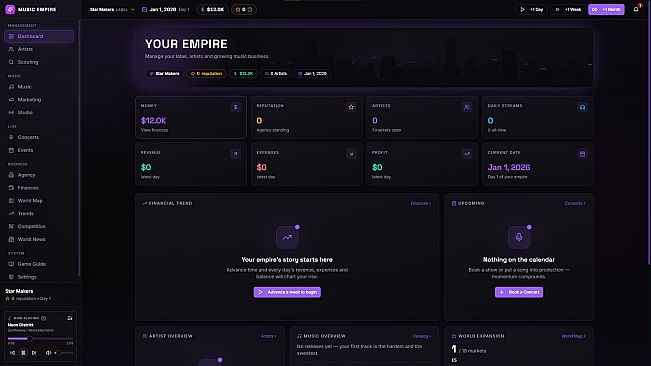Click the Game Guide sidebar icon
The image size is (651, 366).
click(x=11, y=264)
